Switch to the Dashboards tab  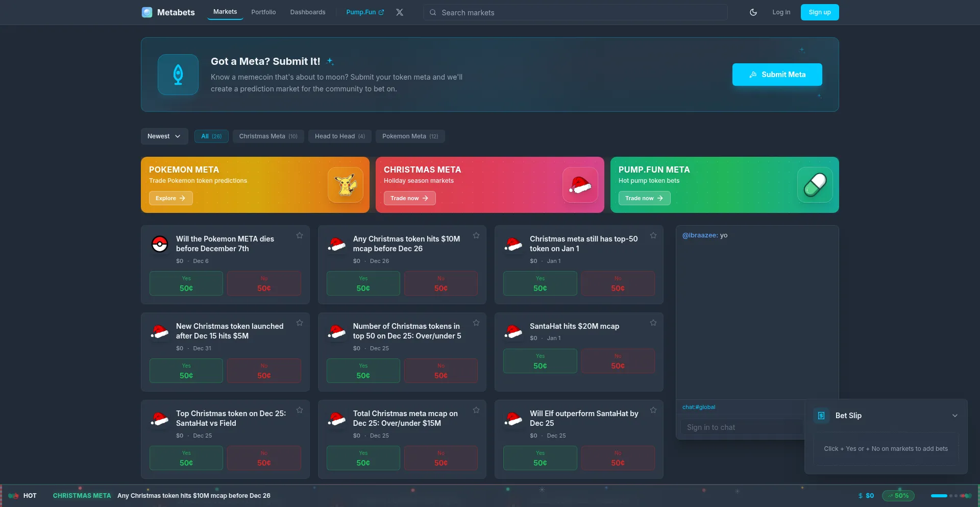[307, 12]
